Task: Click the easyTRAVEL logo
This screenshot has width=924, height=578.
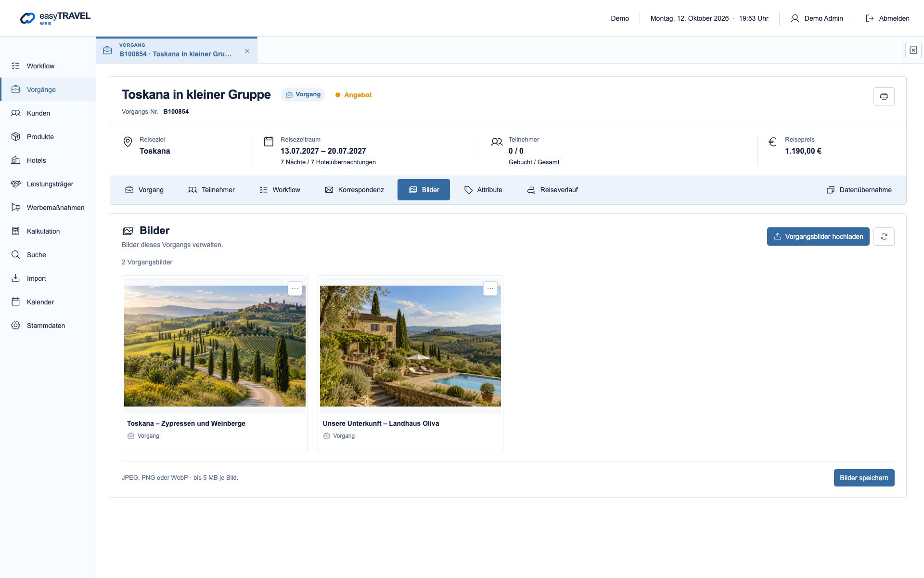Action: 55,18
